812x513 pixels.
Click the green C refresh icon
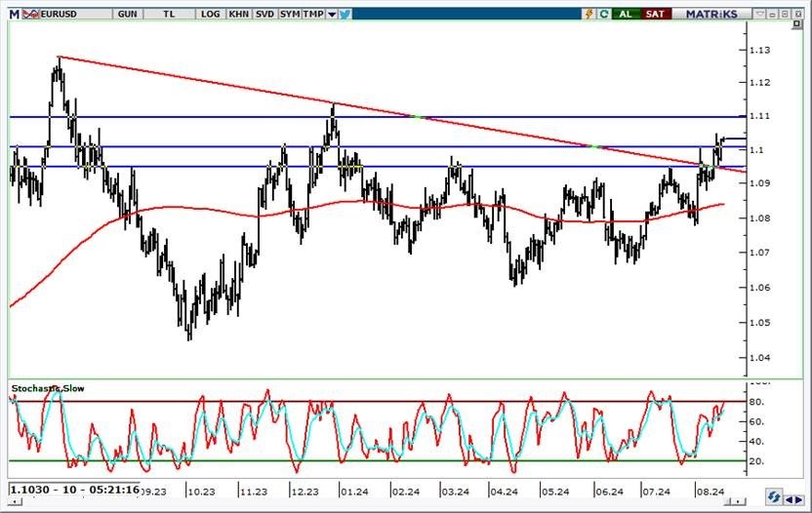(605, 14)
